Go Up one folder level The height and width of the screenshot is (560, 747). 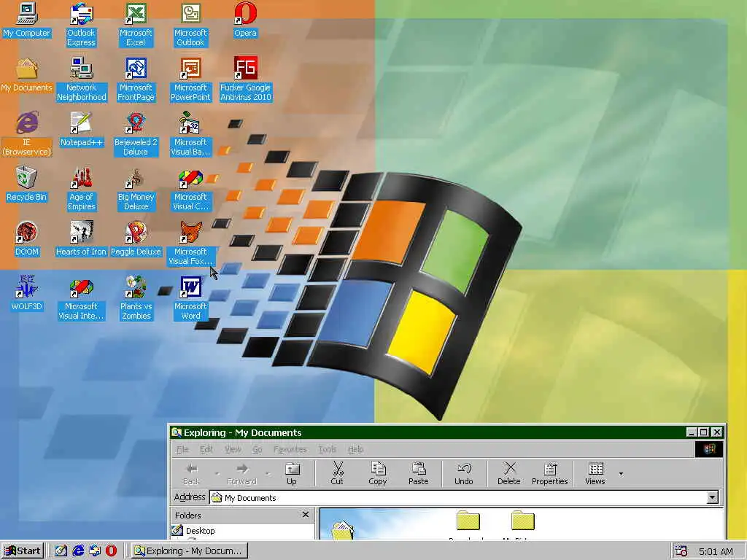point(292,473)
